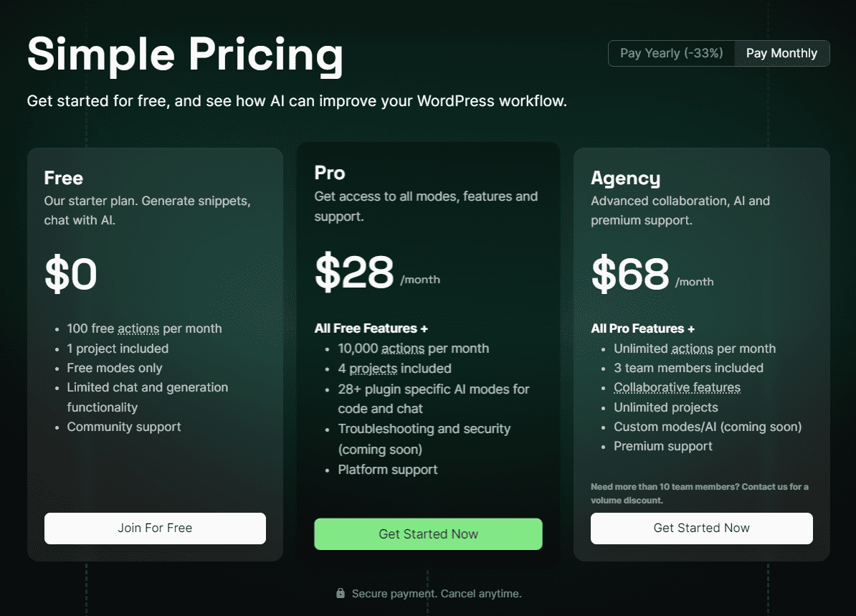Click Get Started Now under Agency plan
Image resolution: width=856 pixels, height=616 pixels.
701,528
